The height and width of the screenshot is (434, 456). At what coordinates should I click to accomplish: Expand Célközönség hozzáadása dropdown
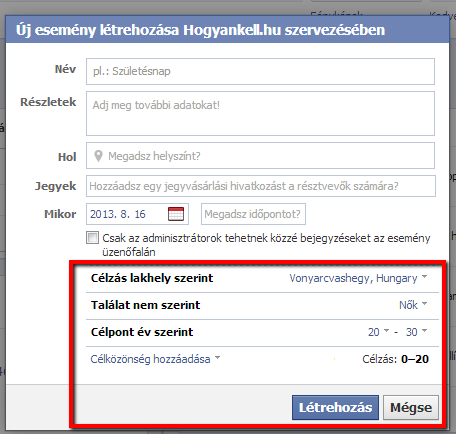(155, 359)
